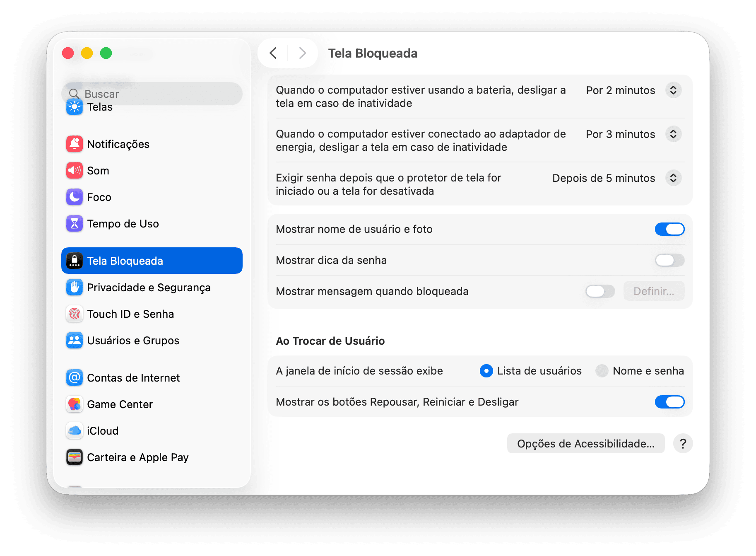
Task: Open Som settings in the sidebar
Action: pyautogui.click(x=98, y=170)
